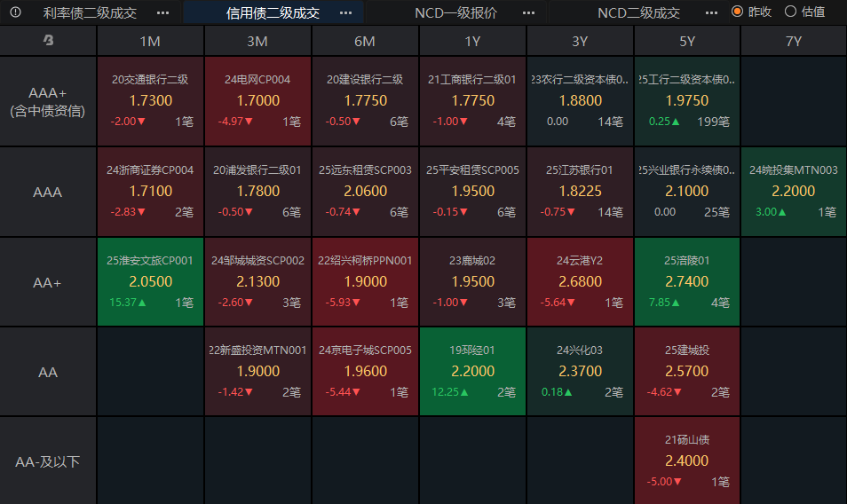
Task: Open the more options dots for 利率债二级成交
Action: point(162,13)
